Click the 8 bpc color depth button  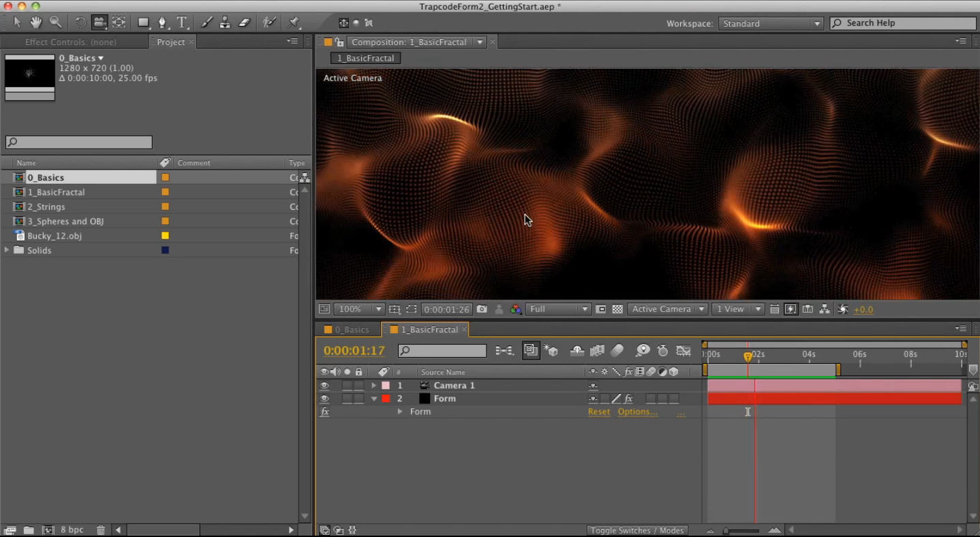point(72,530)
